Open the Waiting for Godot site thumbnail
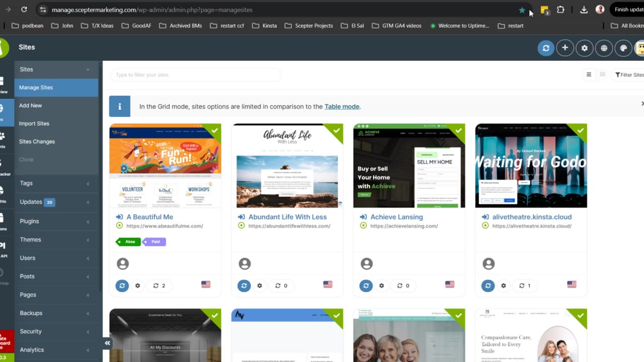The height and width of the screenshot is (362, 644). [x=531, y=165]
